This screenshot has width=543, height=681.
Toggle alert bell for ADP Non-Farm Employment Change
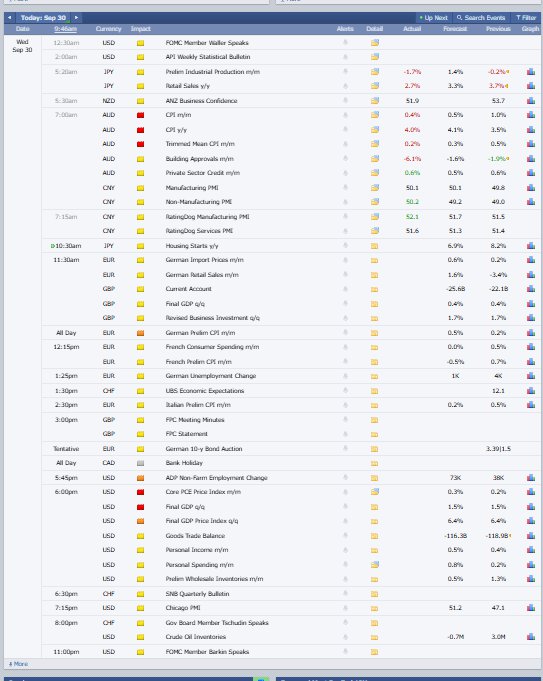click(345, 477)
